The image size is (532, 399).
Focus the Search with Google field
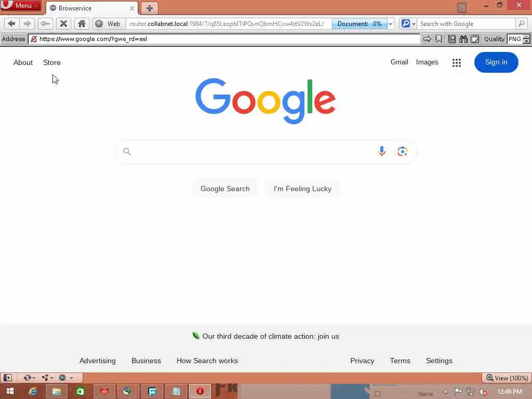click(465, 24)
